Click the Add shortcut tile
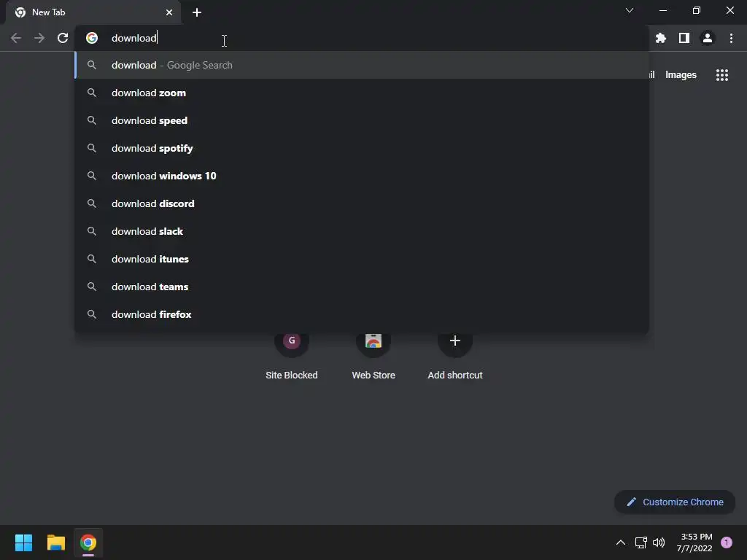747x560 pixels. pyautogui.click(x=455, y=354)
